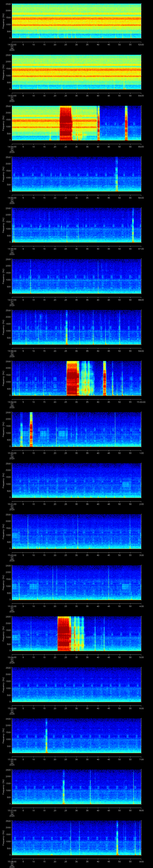Click the 9:00 end time label

coord(141,861)
